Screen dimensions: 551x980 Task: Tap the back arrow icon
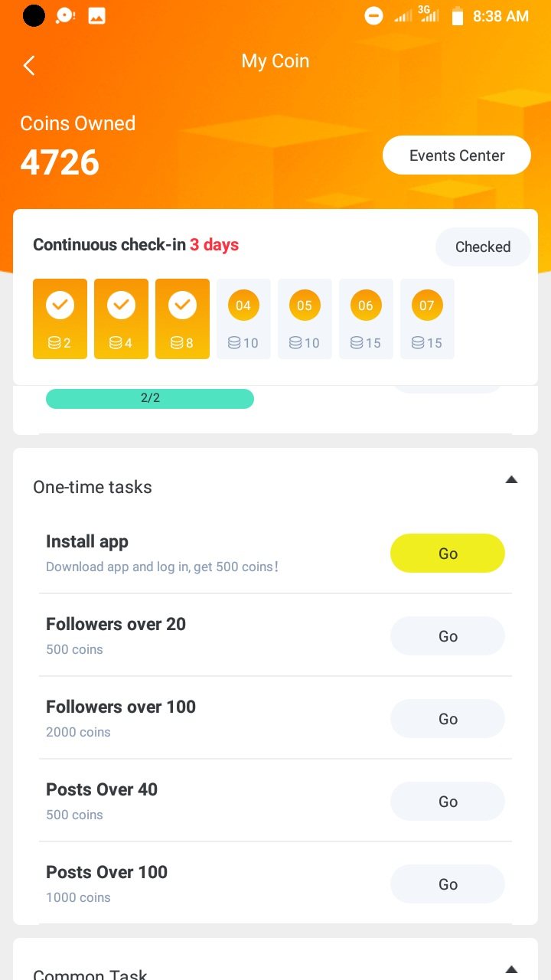coord(29,66)
